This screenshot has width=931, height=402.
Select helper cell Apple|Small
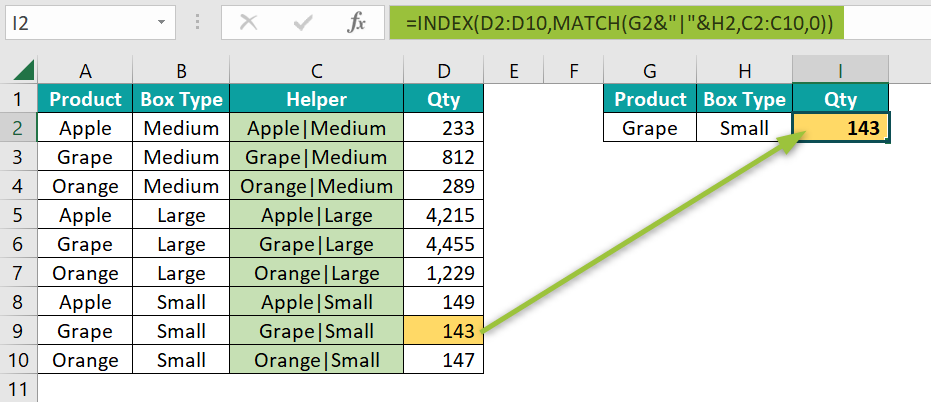click(x=316, y=302)
